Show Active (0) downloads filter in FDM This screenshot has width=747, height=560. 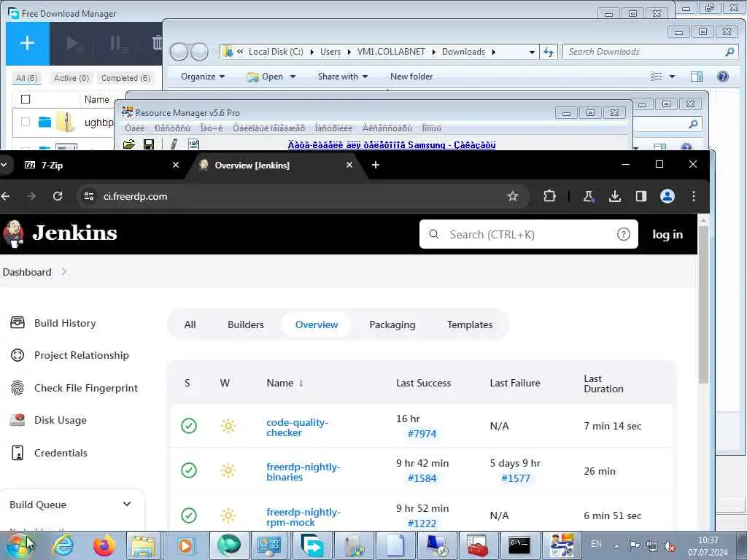point(71,78)
